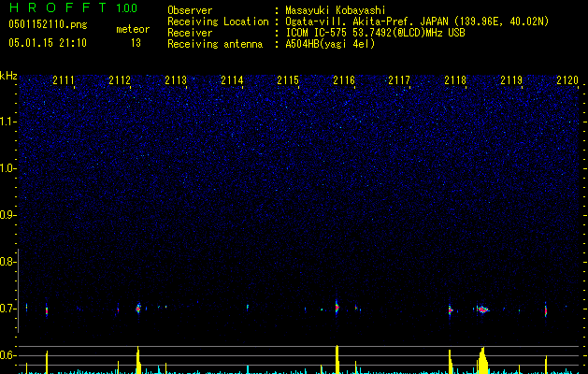The width and height of the screenshot is (588, 374).
Task: Click the timestamp 05.01.15 21:10
Action: pos(48,43)
